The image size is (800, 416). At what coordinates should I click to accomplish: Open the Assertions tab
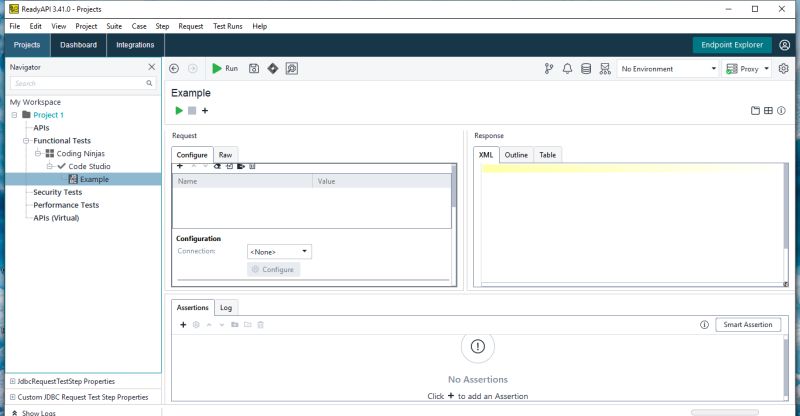(x=192, y=307)
